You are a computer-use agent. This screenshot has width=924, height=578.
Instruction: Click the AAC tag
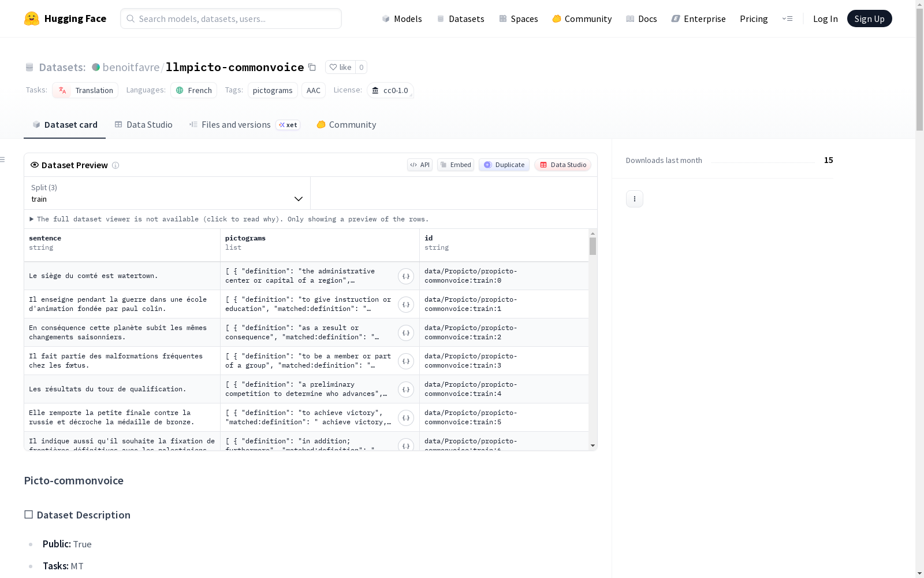pos(314,90)
